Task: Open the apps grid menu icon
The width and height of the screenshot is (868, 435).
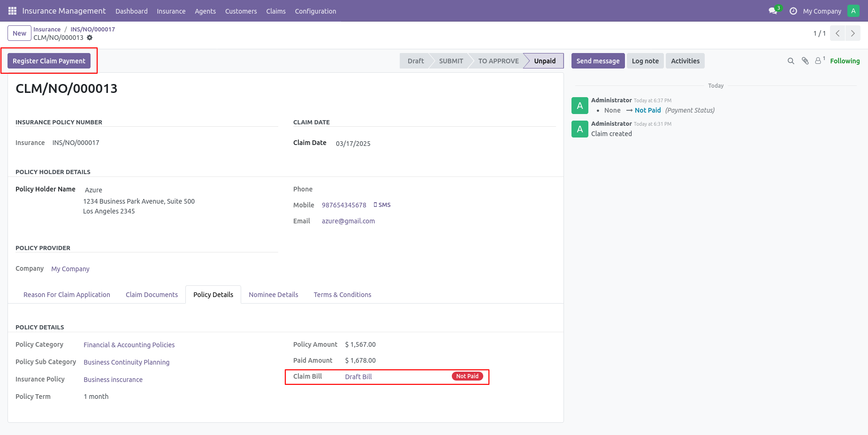Action: pyautogui.click(x=12, y=11)
